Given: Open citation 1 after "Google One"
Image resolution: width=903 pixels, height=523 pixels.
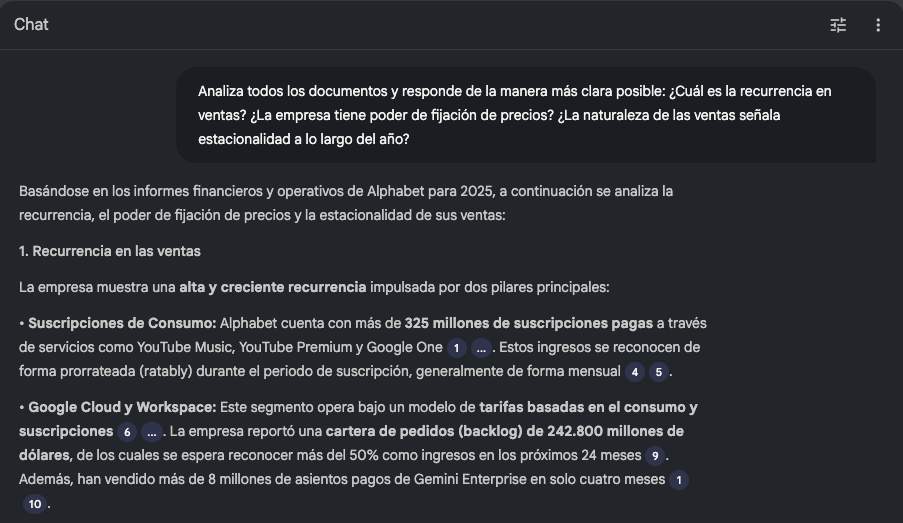Looking at the screenshot, I should pos(457,348).
